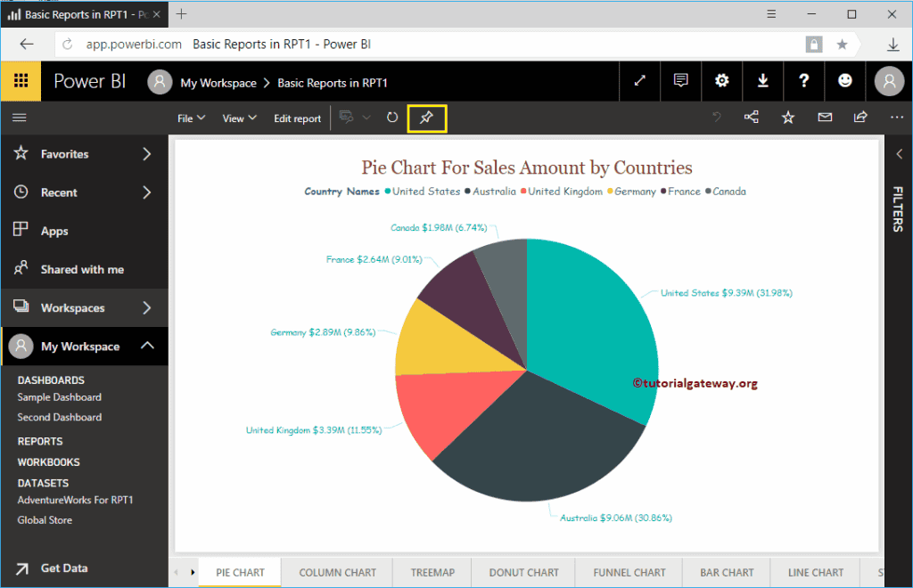Image resolution: width=913 pixels, height=588 pixels.
Task: Subscribe via the email envelope icon
Action: click(x=823, y=117)
